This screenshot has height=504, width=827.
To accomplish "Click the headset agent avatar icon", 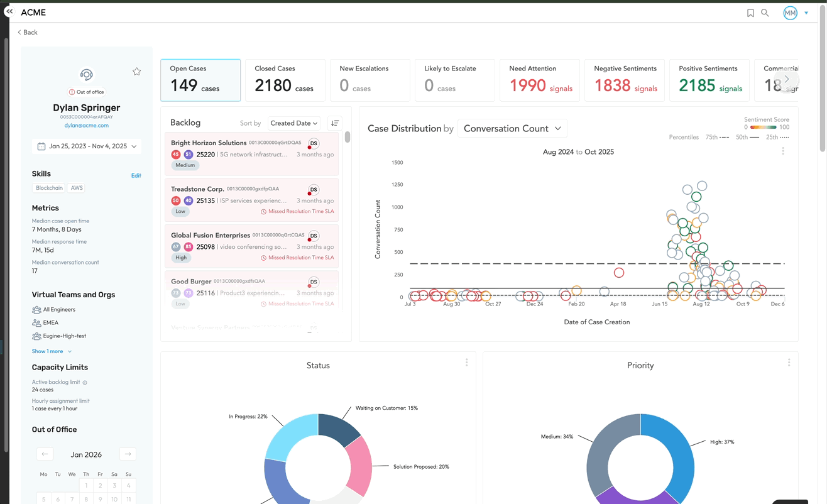I will [x=87, y=75].
